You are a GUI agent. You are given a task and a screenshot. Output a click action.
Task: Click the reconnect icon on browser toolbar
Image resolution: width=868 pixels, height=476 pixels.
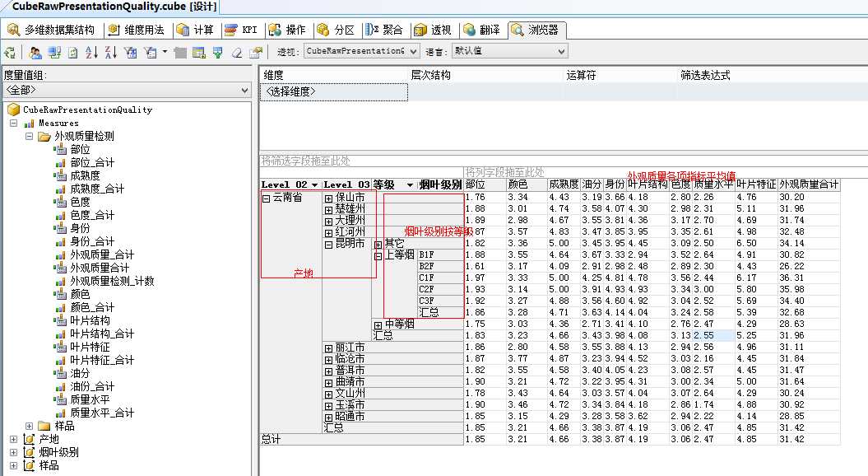click(x=7, y=52)
